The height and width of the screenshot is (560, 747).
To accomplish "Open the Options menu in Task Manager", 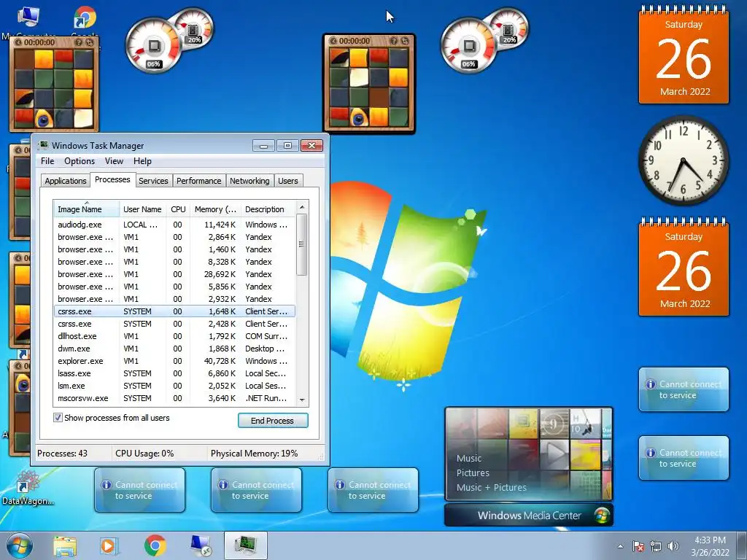I will point(80,161).
